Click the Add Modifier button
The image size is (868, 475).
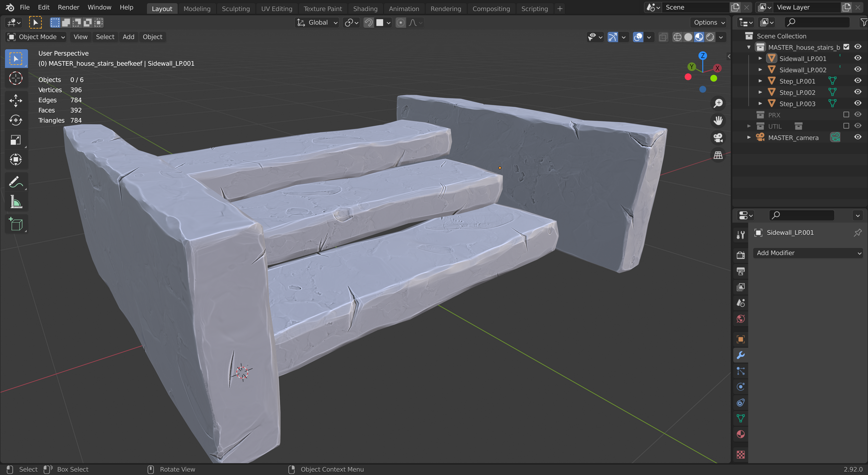807,253
